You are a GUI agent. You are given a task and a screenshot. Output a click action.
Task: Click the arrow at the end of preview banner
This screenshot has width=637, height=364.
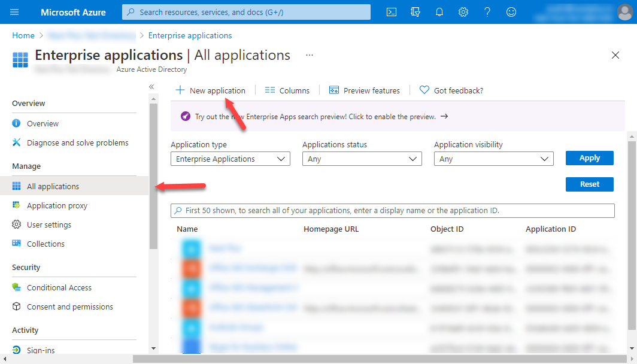coord(444,116)
